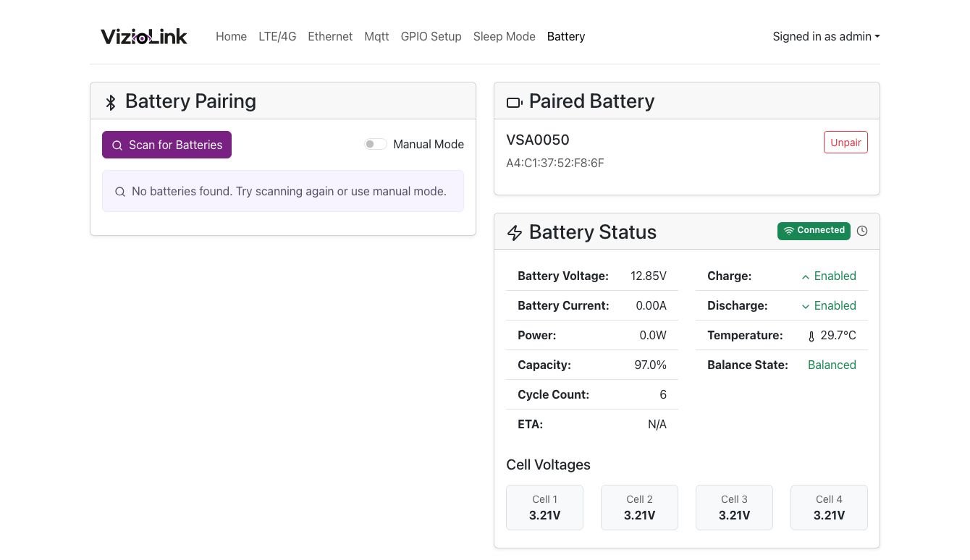Go to the Home page

pos(231,36)
